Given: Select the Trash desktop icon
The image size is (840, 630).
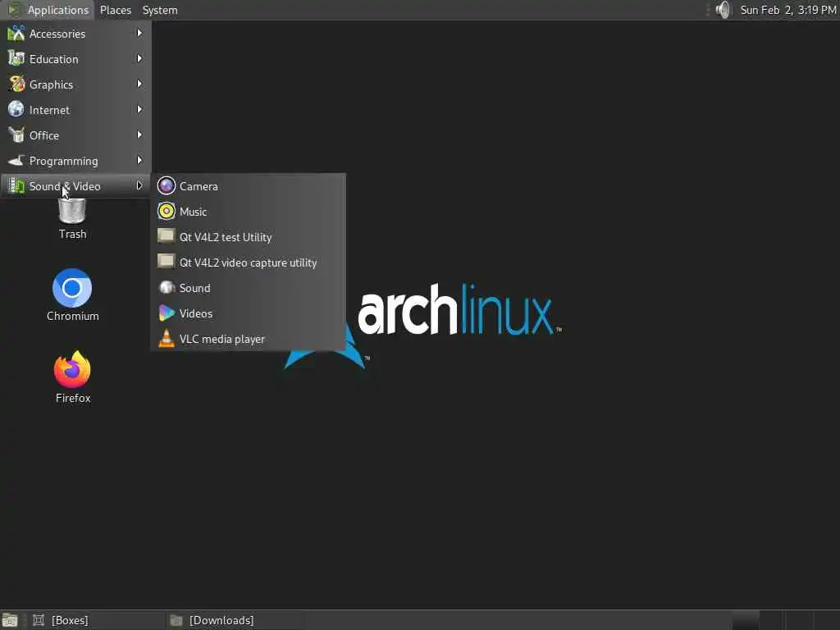Looking at the screenshot, I should [72, 211].
